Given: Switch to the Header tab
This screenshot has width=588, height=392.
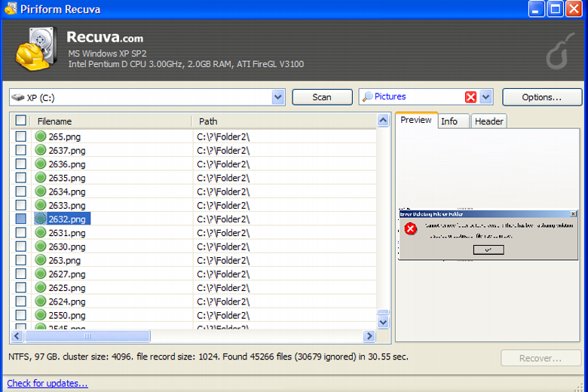Looking at the screenshot, I should 489,121.
